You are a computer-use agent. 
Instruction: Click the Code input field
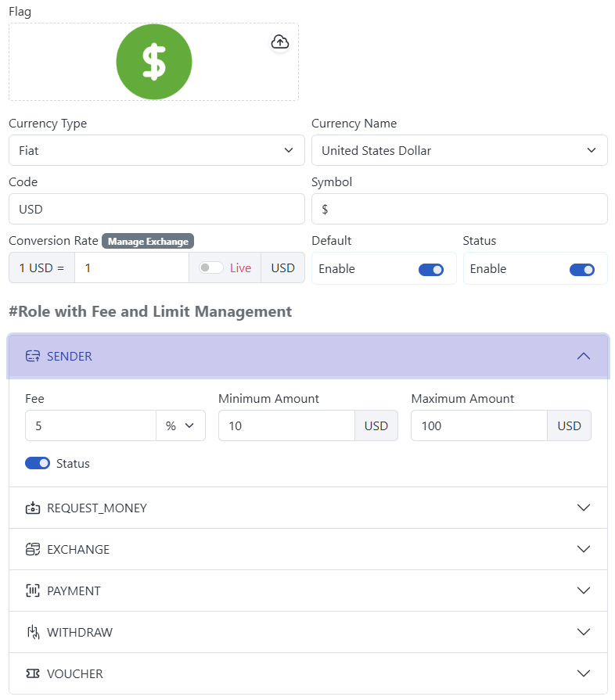[x=156, y=209]
